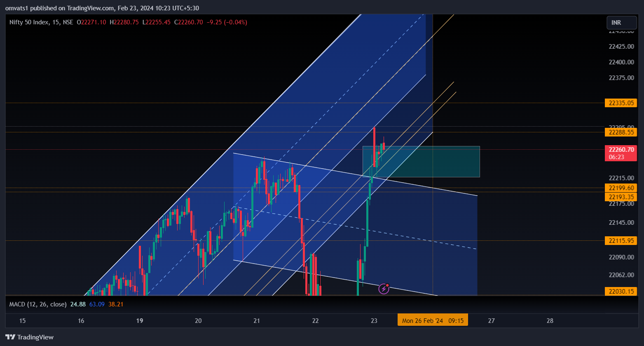Click the 22335.05 orange price label

pyautogui.click(x=621, y=103)
